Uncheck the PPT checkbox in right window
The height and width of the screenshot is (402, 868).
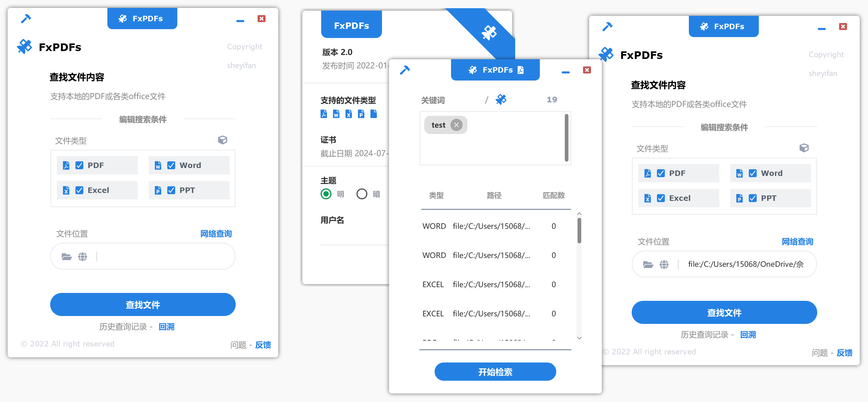[752, 198]
